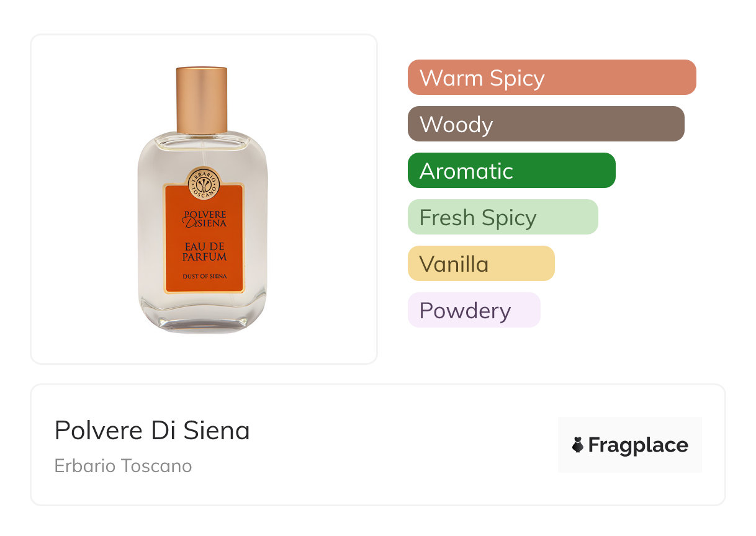Pick the Fresh Spicy accord bar
This screenshot has height=536, width=756.
(x=502, y=217)
